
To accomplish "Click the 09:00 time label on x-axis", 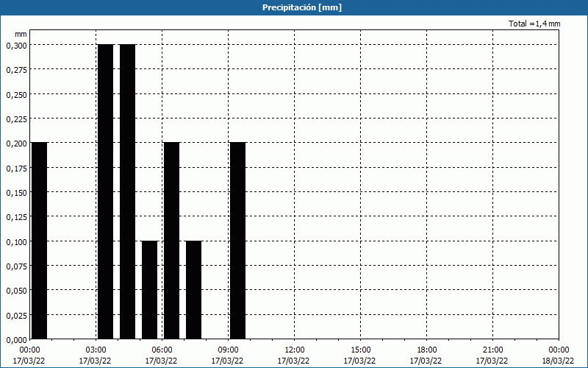I will tap(228, 350).
